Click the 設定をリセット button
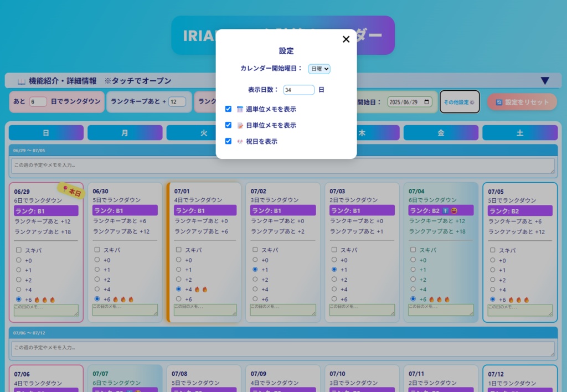Viewport: 567px width, 392px height. 523,102
